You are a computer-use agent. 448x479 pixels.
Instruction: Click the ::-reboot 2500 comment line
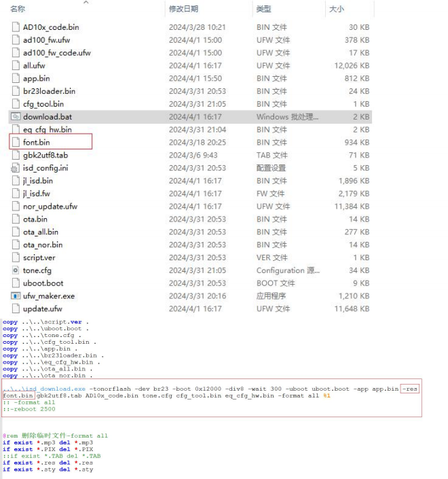pyautogui.click(x=29, y=409)
